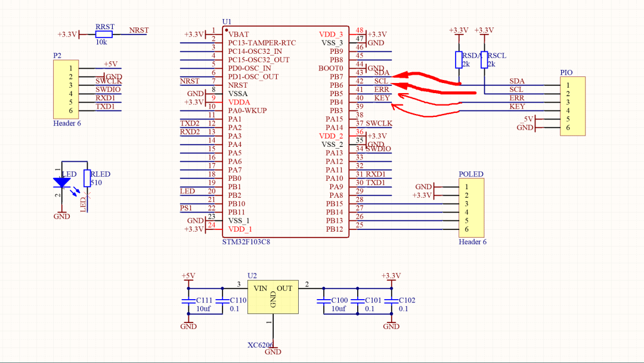
Task: Select the RSDA pull-up resistor symbol
Action: click(x=459, y=60)
